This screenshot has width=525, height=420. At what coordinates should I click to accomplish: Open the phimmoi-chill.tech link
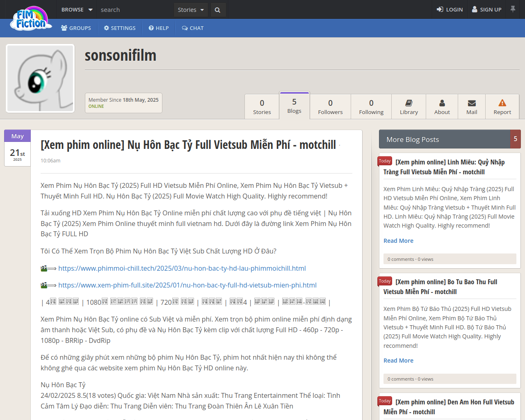click(182, 268)
